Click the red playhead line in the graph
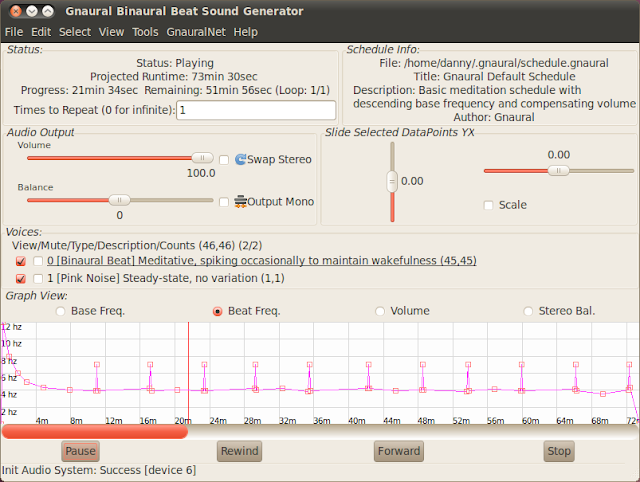 click(x=188, y=373)
